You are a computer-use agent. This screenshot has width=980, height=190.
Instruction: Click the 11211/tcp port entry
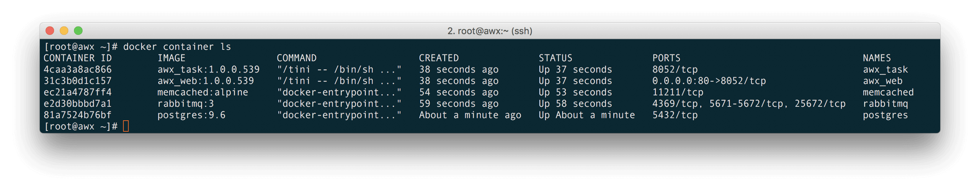(678, 92)
